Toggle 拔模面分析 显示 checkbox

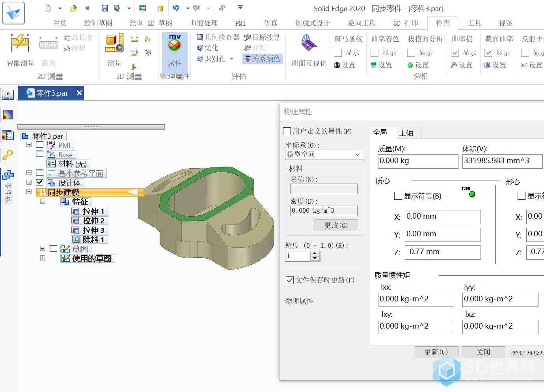tap(411, 53)
